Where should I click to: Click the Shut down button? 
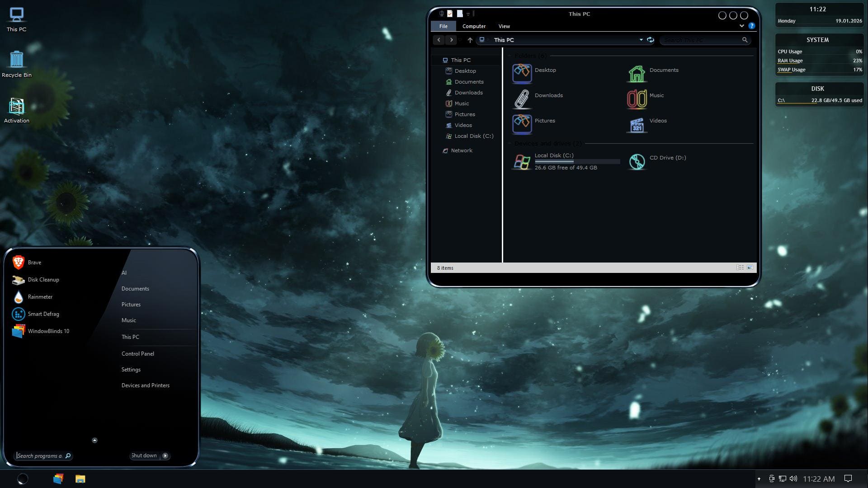pos(144,455)
